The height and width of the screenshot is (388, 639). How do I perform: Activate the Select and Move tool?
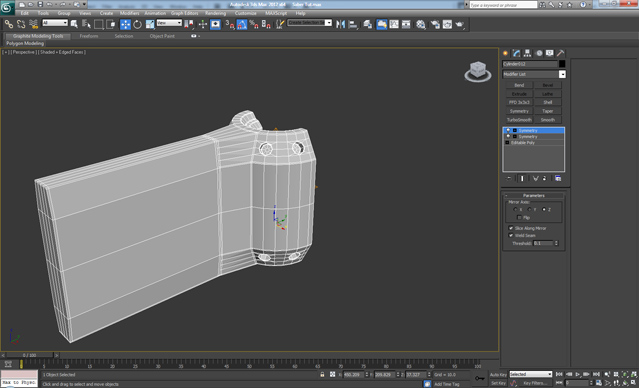(x=125, y=24)
